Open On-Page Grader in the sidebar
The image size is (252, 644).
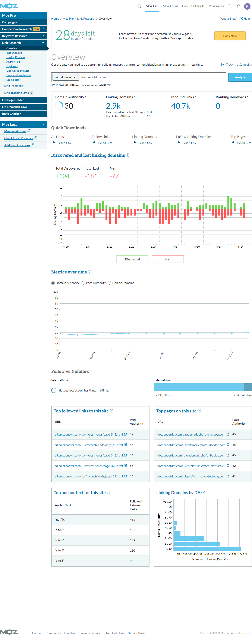point(23,100)
